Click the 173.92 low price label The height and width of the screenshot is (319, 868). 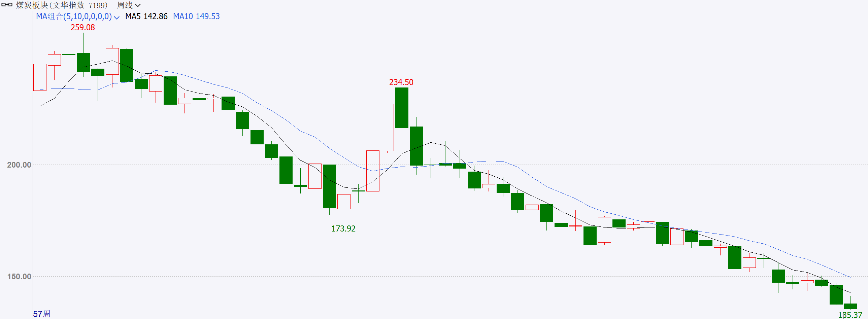pyautogui.click(x=343, y=229)
